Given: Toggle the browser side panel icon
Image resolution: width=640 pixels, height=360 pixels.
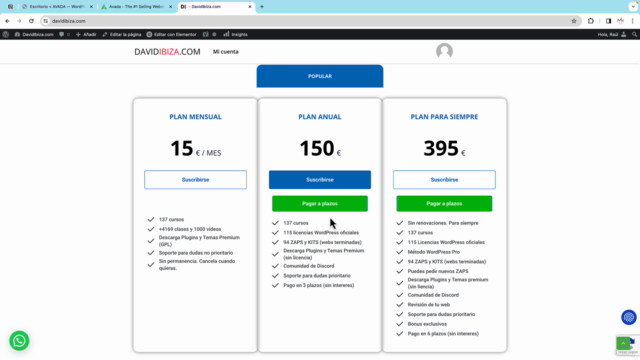Looking at the screenshot, I should (608, 21).
